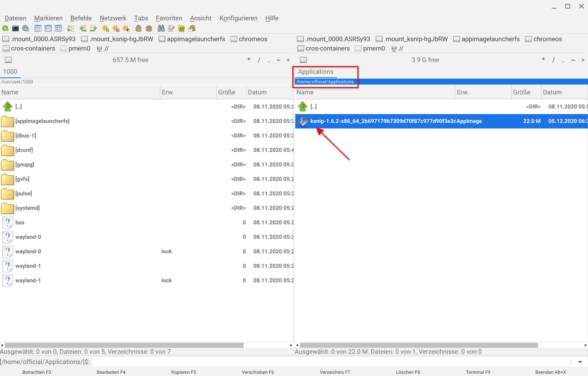Click green up-arrow icon in left panel

click(7, 106)
